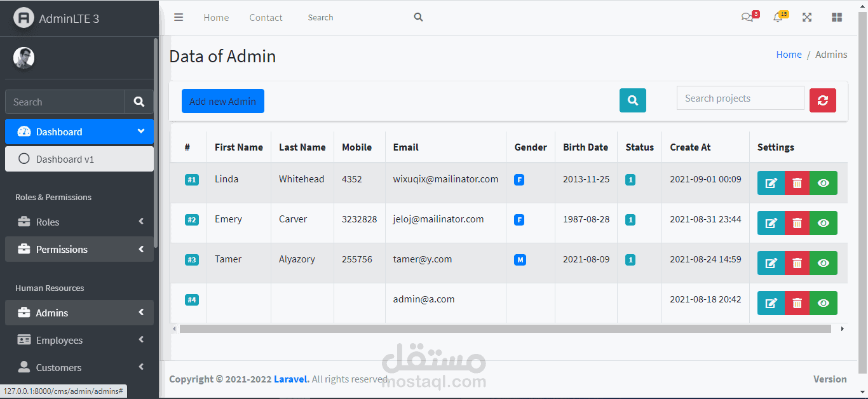Open the notifications bell icon

pyautogui.click(x=778, y=17)
